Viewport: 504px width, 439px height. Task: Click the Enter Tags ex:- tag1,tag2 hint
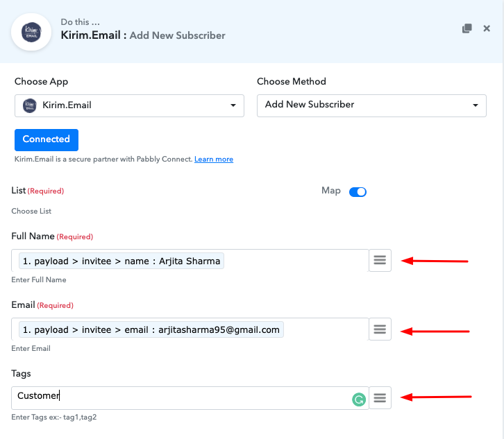tap(54, 418)
